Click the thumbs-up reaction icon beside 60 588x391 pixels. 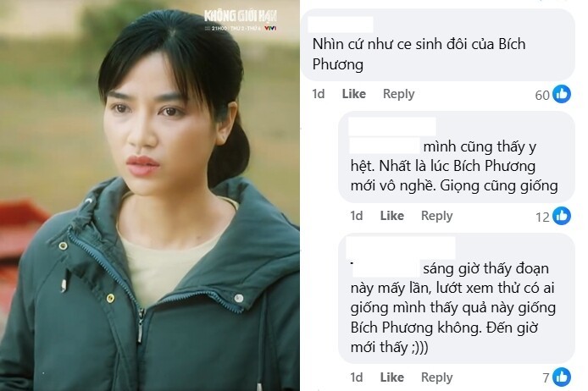point(562,94)
